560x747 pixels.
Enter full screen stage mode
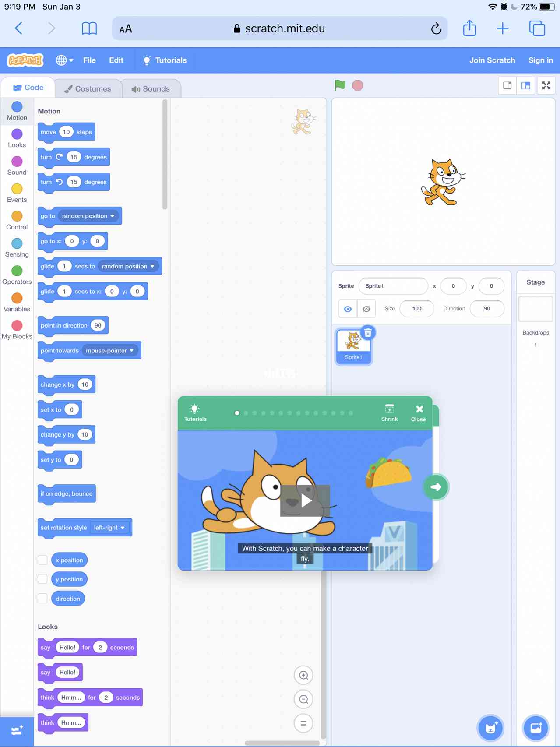click(546, 85)
